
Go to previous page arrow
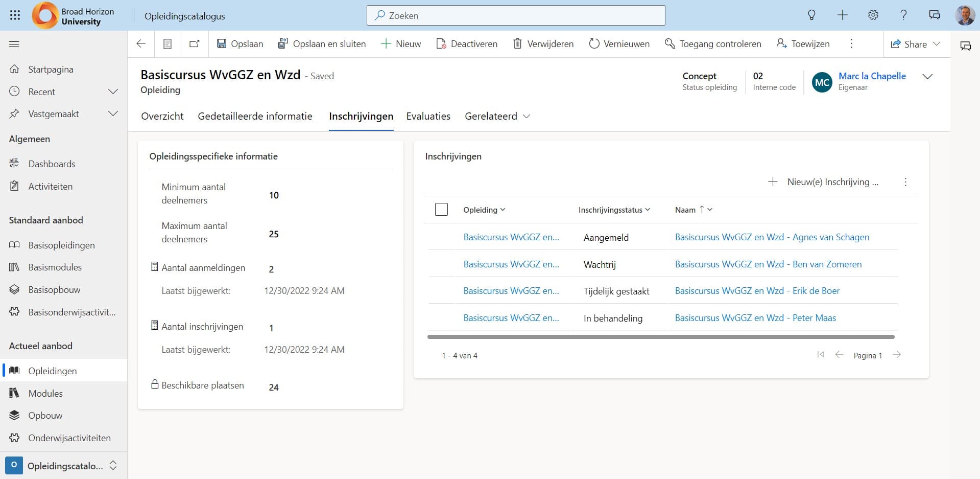tap(839, 355)
